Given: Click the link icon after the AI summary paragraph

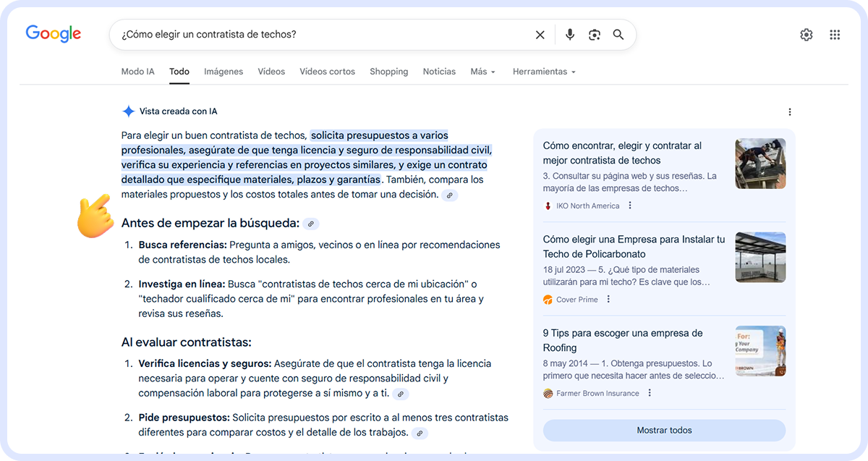Looking at the screenshot, I should click(449, 195).
